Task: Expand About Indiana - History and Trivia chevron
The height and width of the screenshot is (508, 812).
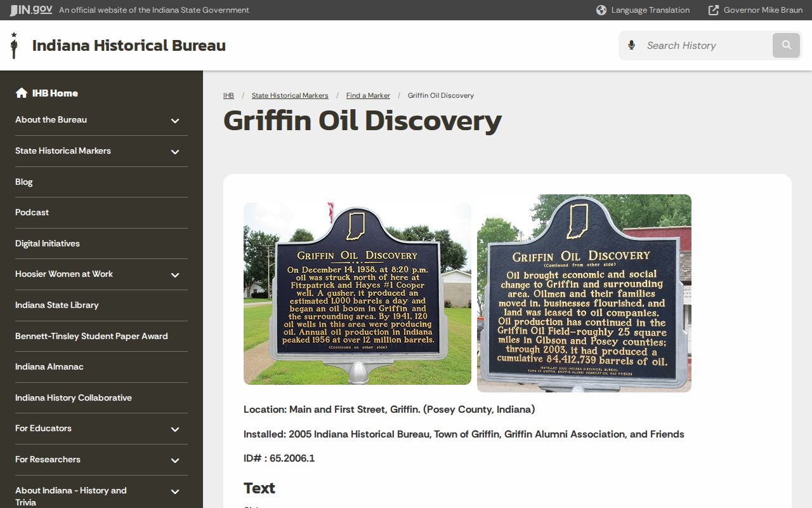Action: (175, 491)
